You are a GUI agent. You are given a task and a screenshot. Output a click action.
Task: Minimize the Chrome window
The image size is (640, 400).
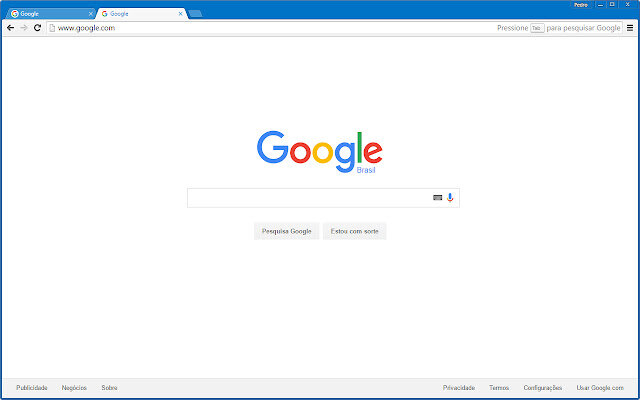[600, 5]
